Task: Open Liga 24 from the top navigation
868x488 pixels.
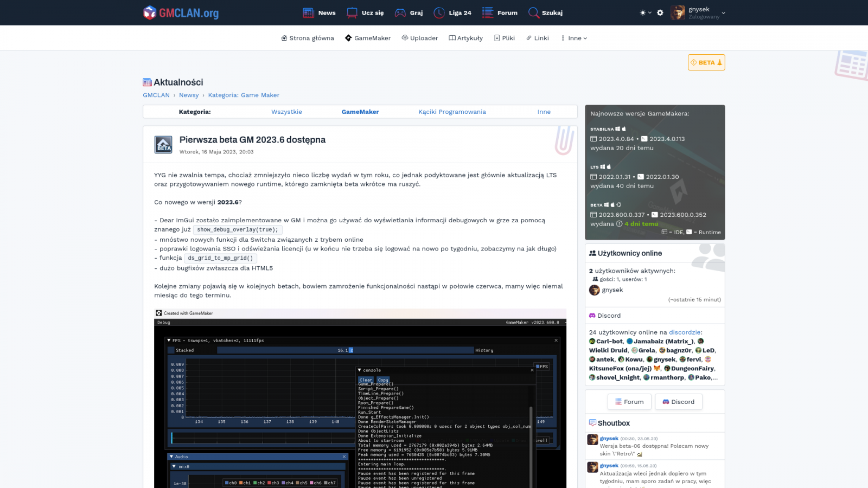Action: click(452, 12)
